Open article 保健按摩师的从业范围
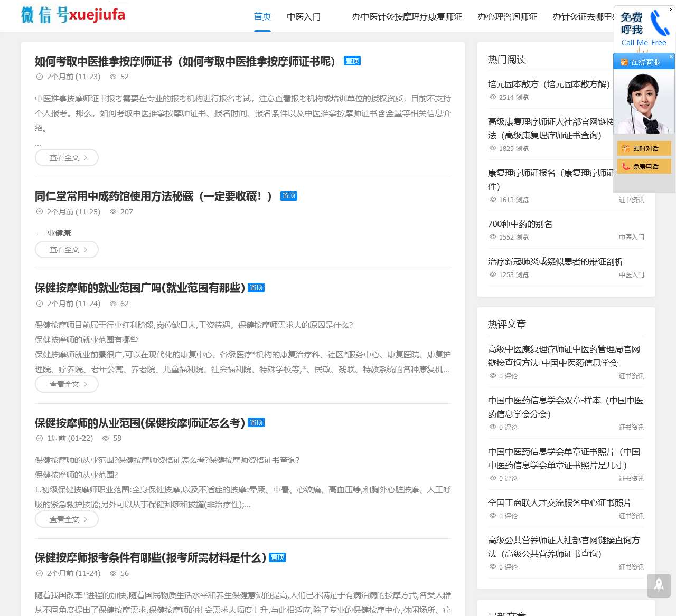Viewport: 676px width, 616px height. 140,423
